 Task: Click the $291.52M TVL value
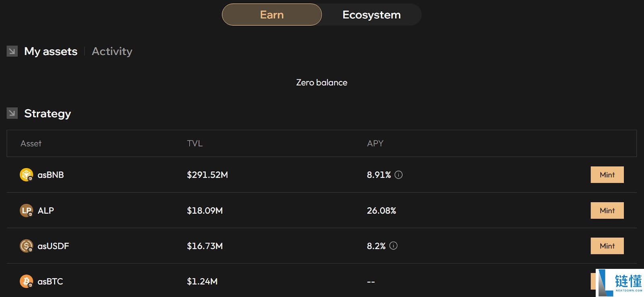(207, 175)
